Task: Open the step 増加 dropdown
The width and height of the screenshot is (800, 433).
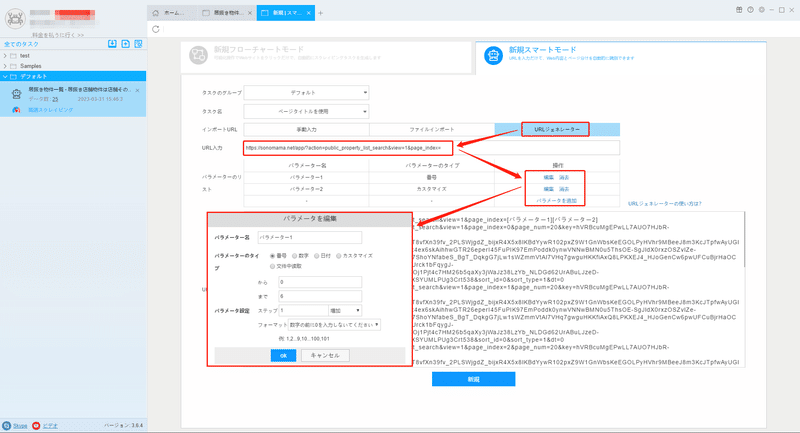Action: (x=345, y=310)
